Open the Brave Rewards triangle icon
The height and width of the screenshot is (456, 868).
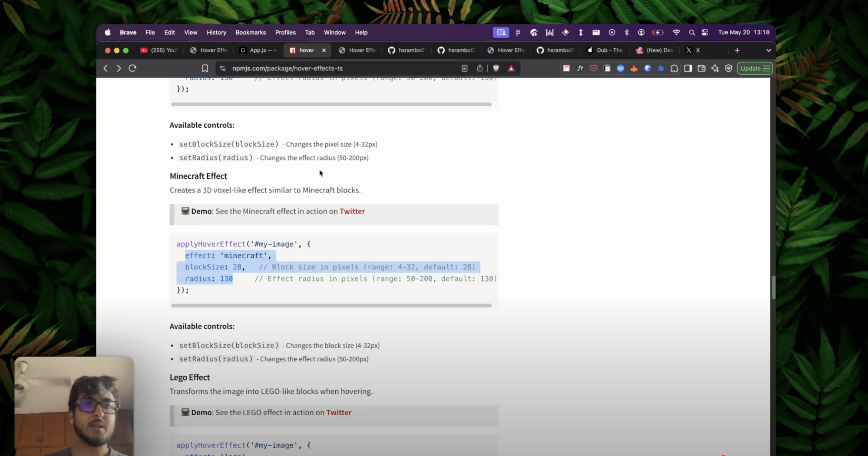511,68
